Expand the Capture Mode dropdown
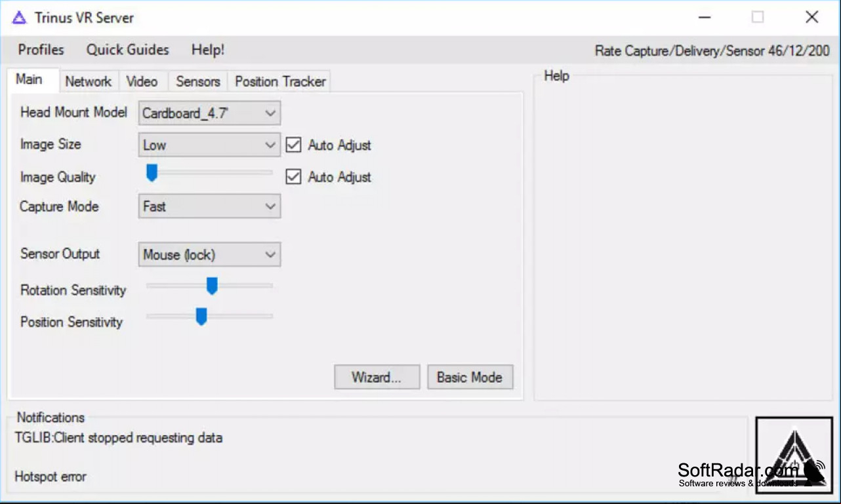 [x=209, y=206]
